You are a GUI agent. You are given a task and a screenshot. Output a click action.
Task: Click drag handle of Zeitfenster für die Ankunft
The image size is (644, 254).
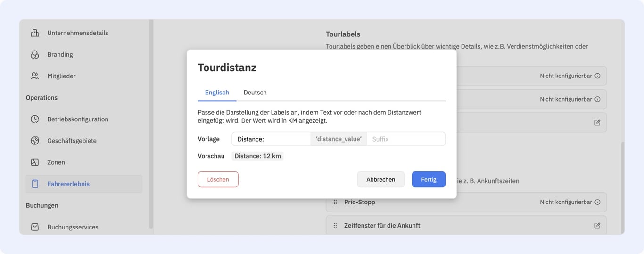pos(335,226)
